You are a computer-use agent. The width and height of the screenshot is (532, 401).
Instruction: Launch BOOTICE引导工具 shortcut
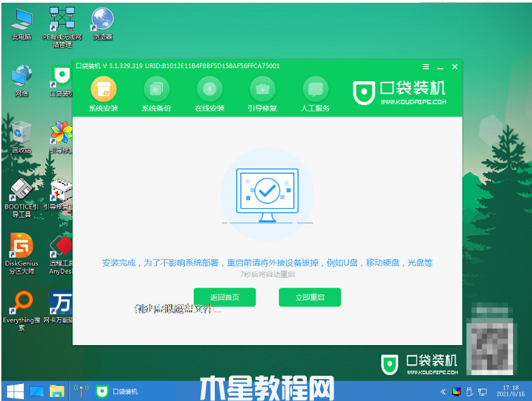coord(22,198)
